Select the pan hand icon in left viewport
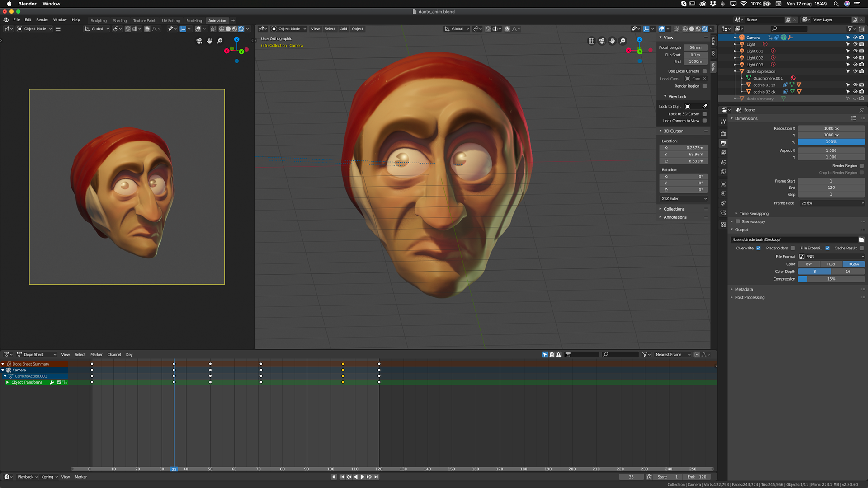868x488 pixels. [x=209, y=41]
